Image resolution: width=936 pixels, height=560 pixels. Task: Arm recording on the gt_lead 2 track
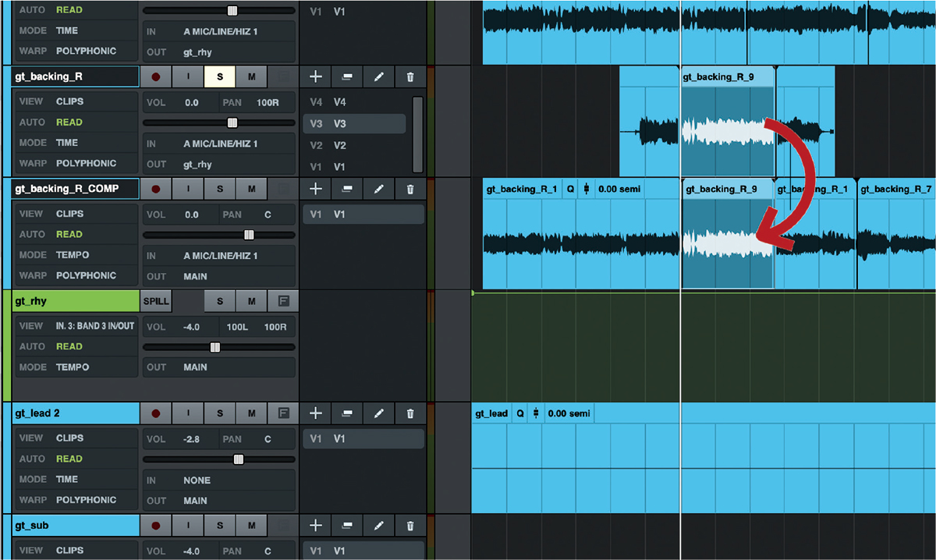click(156, 413)
